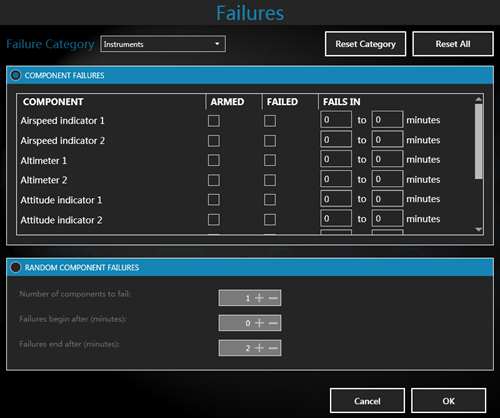
Task: Click the FAILS IN column header
Action: coord(342,102)
